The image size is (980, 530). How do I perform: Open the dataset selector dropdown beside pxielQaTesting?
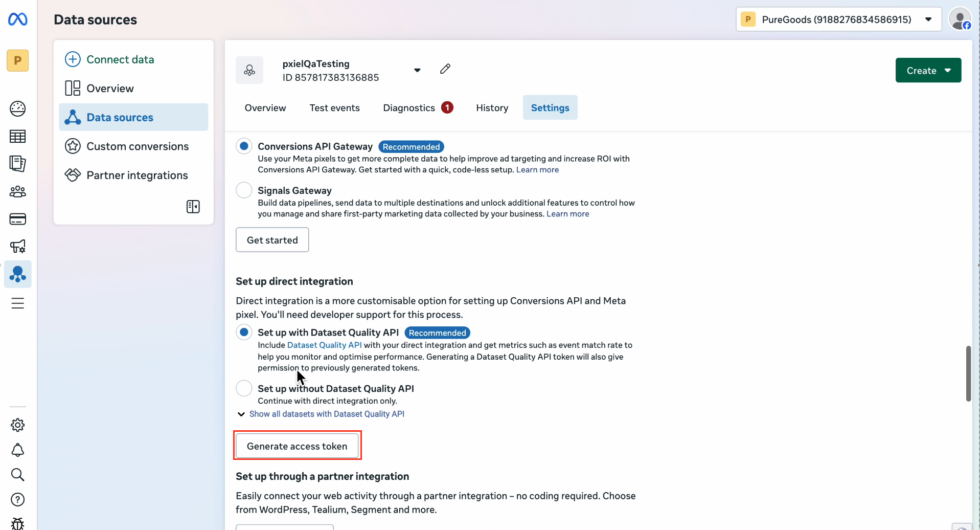pyautogui.click(x=417, y=70)
